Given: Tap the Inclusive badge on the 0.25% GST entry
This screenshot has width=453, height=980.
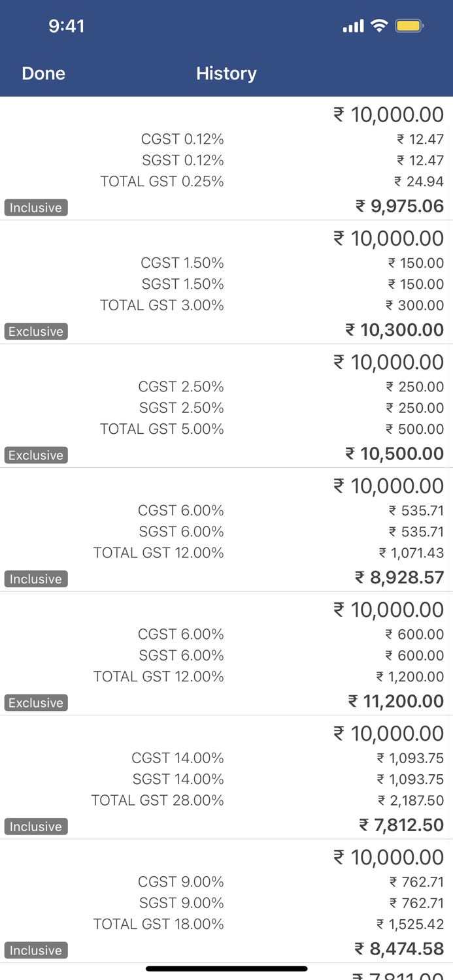Looking at the screenshot, I should [35, 208].
